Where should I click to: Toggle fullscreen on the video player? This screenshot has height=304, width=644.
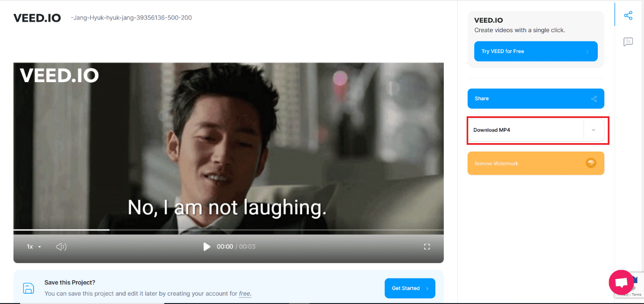coord(427,247)
